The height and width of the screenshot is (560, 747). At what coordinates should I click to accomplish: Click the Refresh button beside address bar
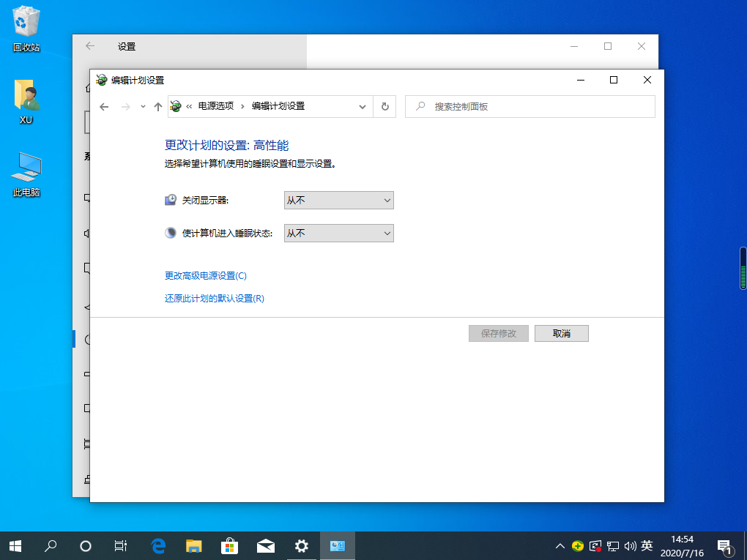(384, 106)
